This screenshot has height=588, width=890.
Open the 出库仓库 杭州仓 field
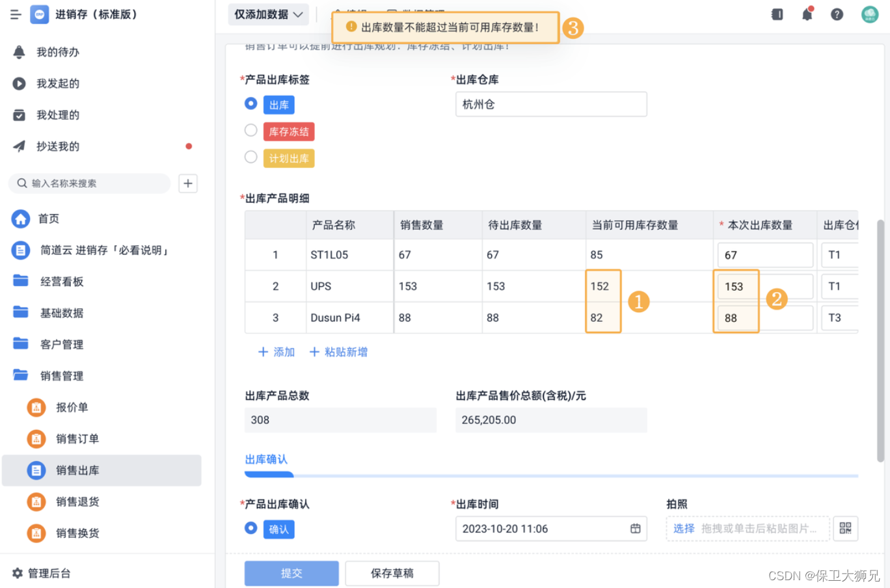point(551,104)
